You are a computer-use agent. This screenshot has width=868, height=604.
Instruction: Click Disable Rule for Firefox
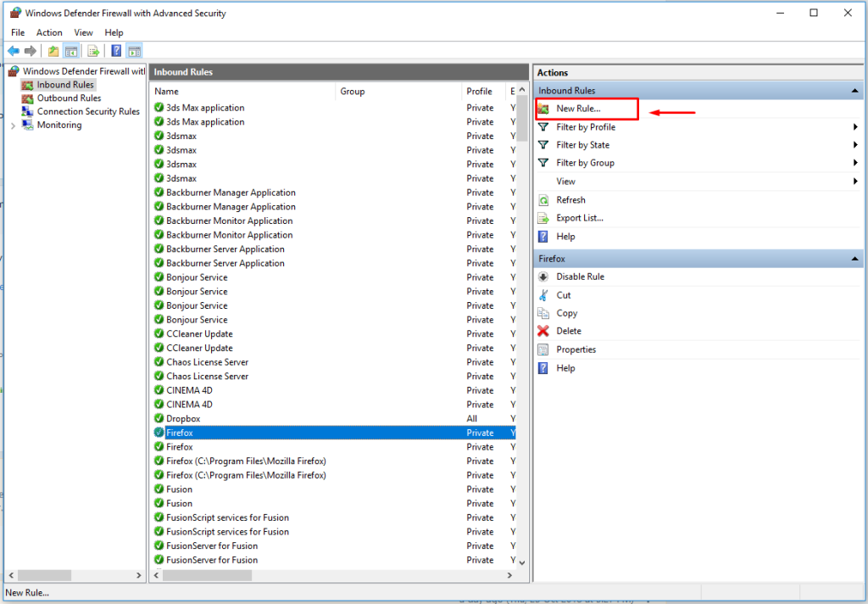click(x=580, y=277)
